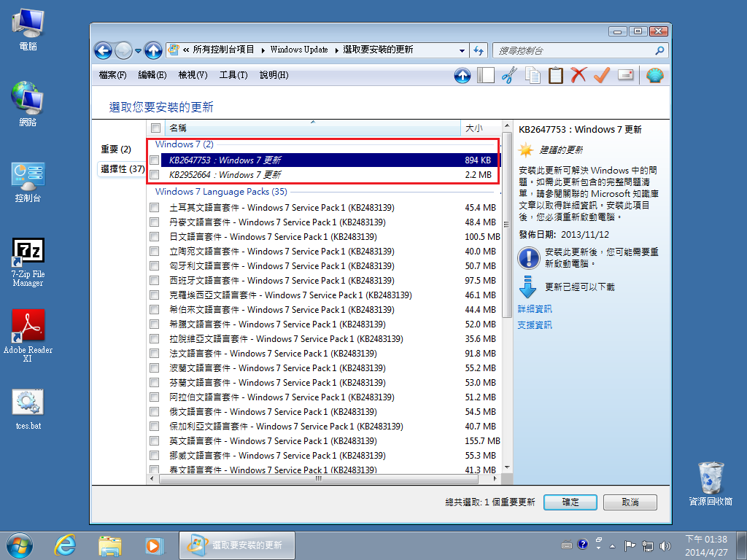
Task: Open Adobe Reader XI desktop shortcut
Action: [x=28, y=336]
